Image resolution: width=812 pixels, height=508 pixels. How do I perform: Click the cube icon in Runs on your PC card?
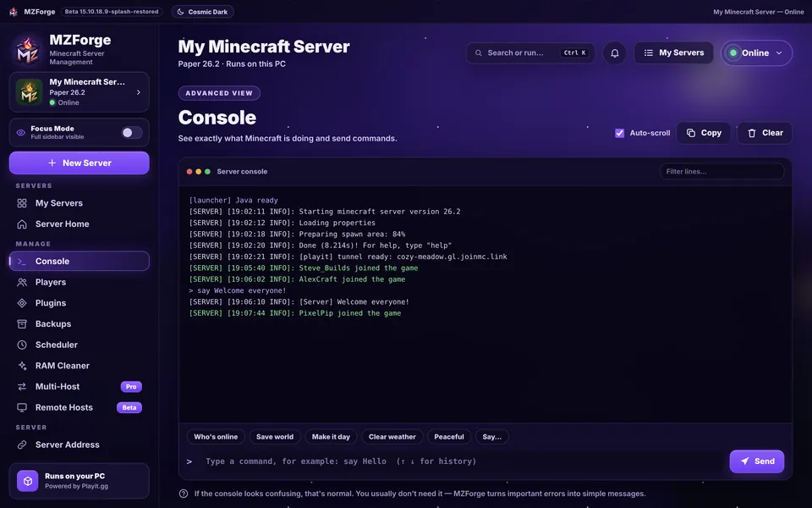click(28, 481)
